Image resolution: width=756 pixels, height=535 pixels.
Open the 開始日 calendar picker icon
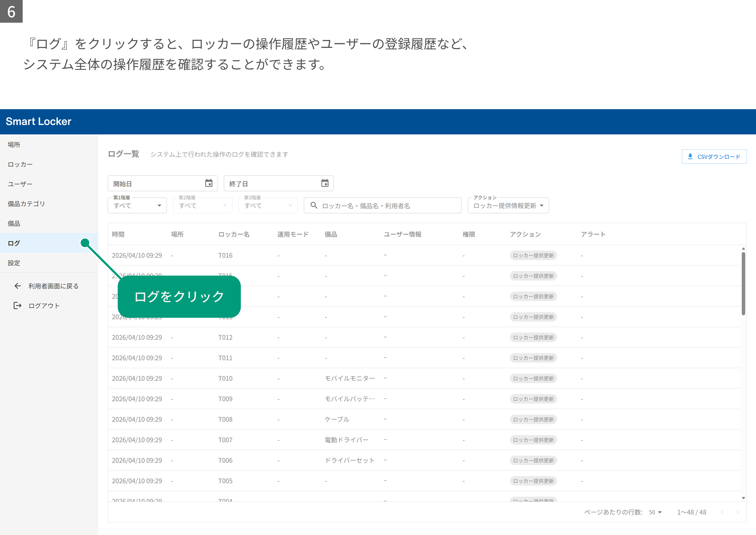(209, 183)
